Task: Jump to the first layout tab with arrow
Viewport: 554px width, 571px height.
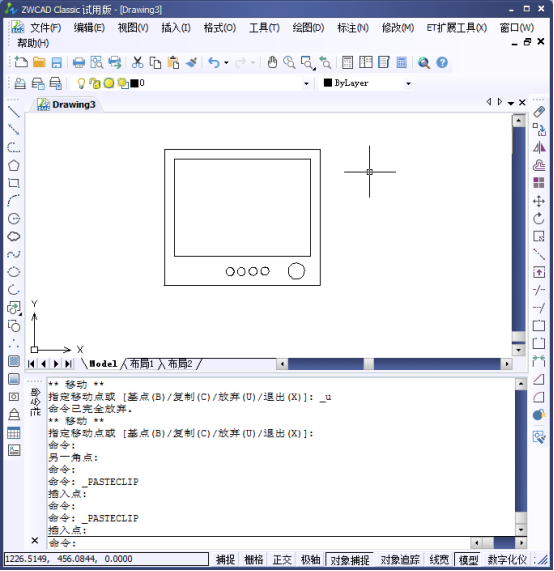Action: pos(32,364)
